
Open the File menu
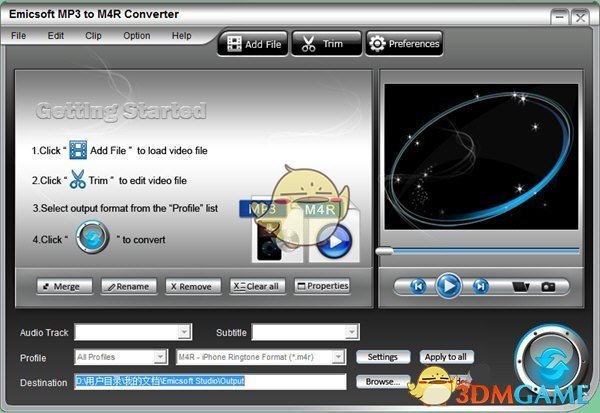pyautogui.click(x=18, y=36)
